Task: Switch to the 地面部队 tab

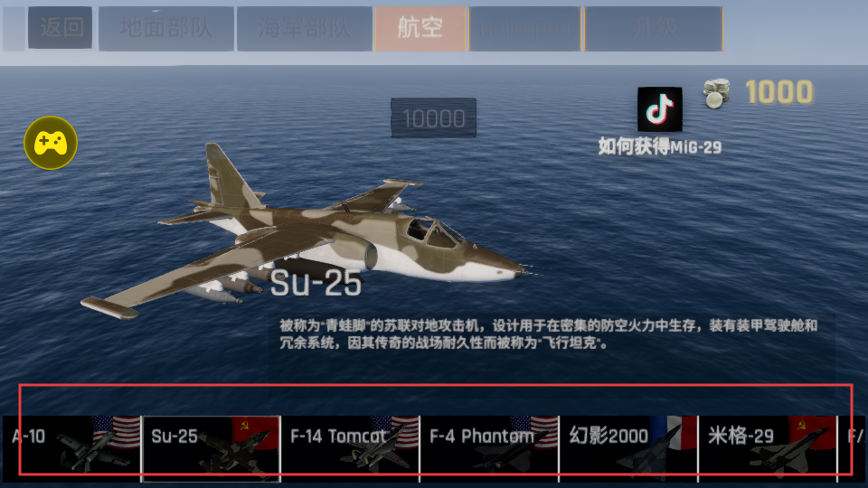Action: pyautogui.click(x=166, y=28)
